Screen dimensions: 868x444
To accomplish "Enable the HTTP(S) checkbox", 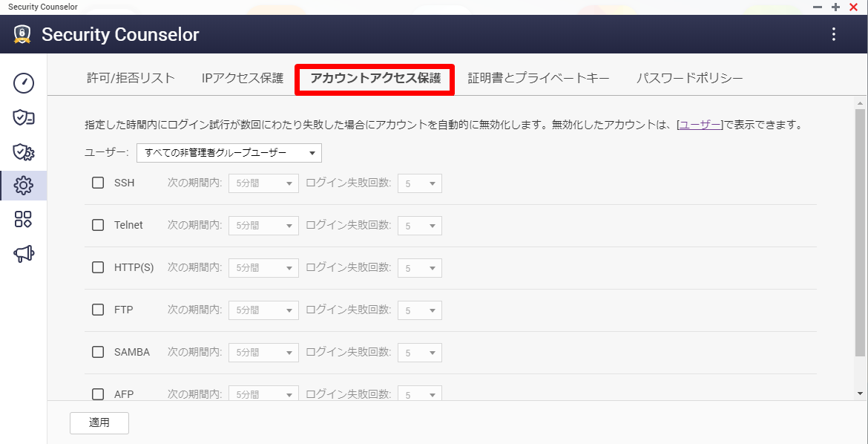I will pyautogui.click(x=98, y=267).
